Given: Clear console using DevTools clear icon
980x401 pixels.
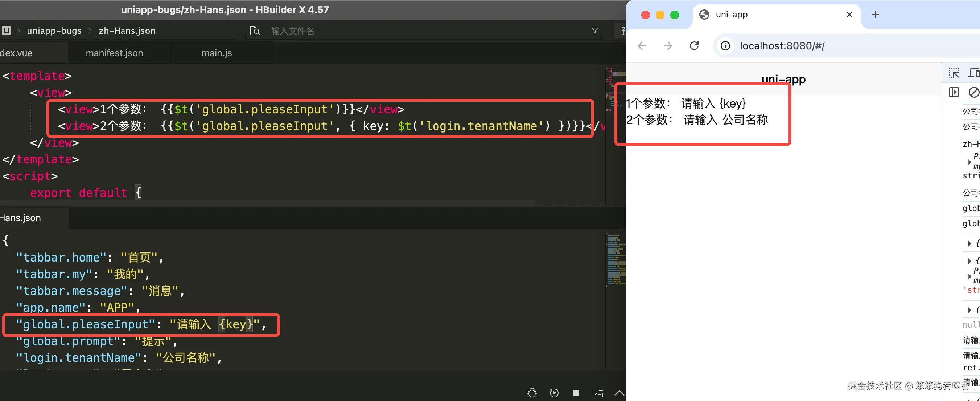Looking at the screenshot, I should point(973,92).
